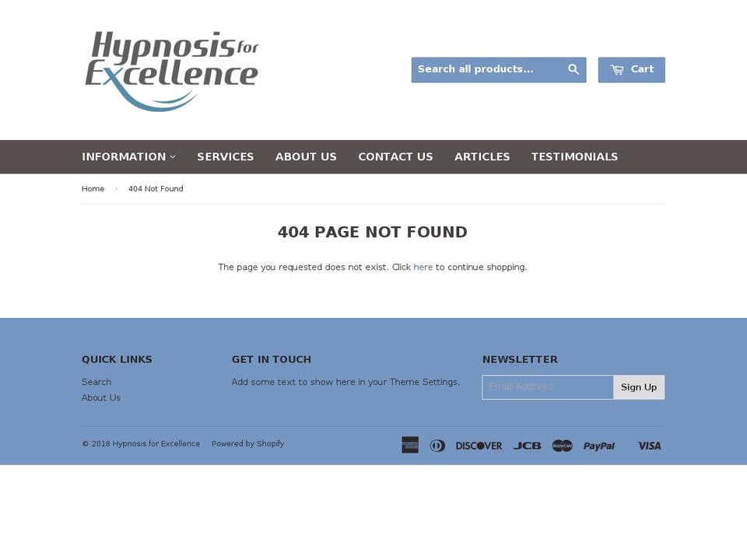Click the Quick Links footer heading
Viewport: 747px width, 560px height.
117,359
